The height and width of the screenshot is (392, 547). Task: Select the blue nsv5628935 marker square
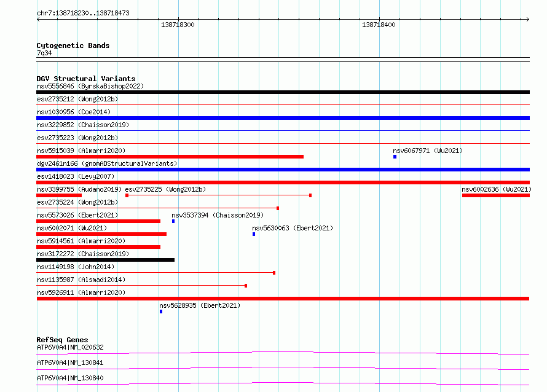click(161, 312)
